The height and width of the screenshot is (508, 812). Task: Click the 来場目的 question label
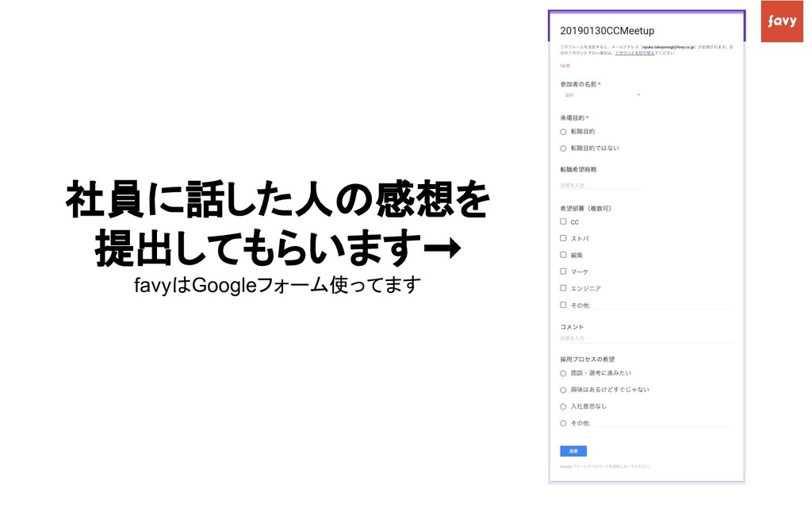pos(573,117)
